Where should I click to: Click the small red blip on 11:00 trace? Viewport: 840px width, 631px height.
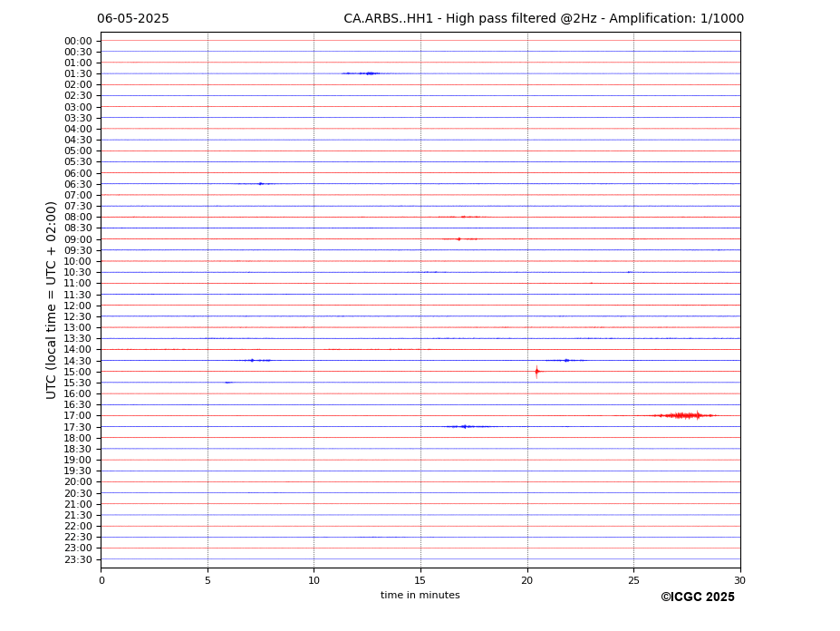(591, 283)
